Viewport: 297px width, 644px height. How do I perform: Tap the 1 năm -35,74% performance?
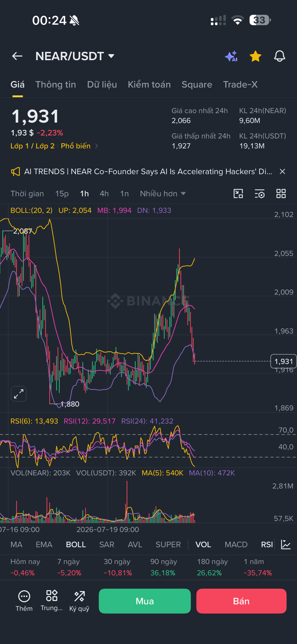(258, 567)
